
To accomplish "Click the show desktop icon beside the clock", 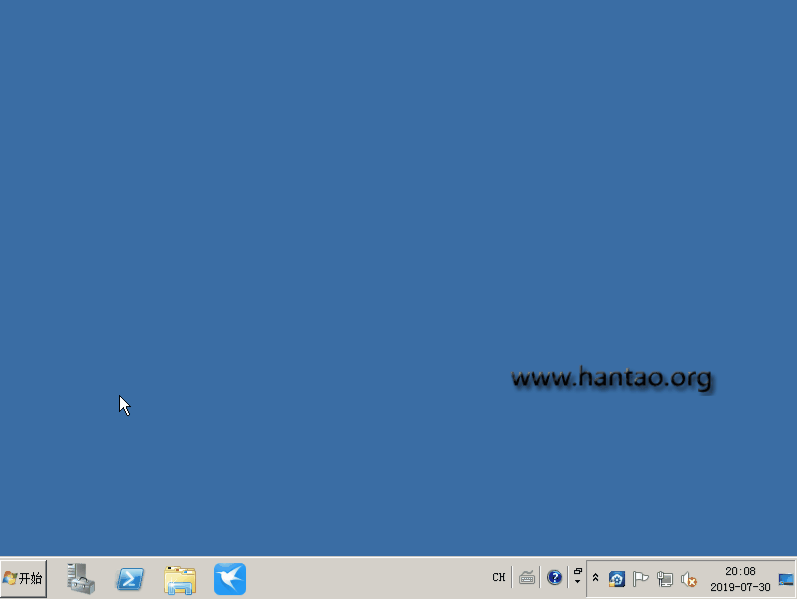I will [786, 579].
